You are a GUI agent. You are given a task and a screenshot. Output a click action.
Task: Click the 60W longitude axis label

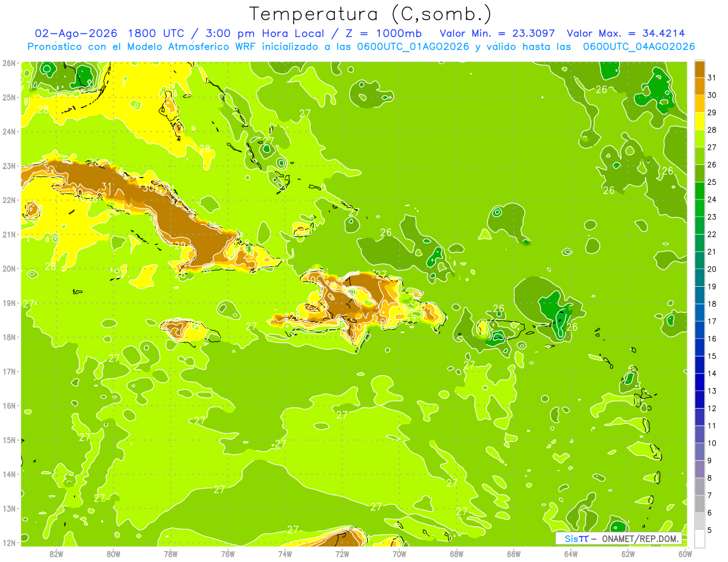[x=686, y=554]
